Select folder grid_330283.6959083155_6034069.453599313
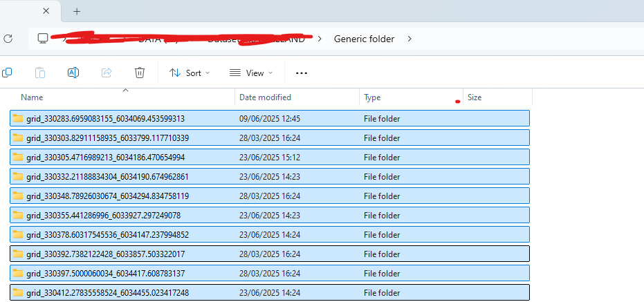This screenshot has width=644, height=302. 270,119
